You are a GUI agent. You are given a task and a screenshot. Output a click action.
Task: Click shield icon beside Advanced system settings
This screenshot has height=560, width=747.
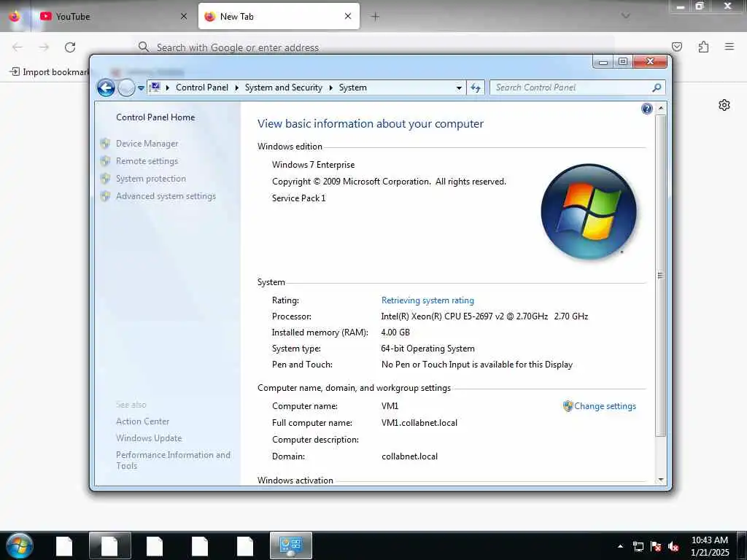(x=105, y=196)
